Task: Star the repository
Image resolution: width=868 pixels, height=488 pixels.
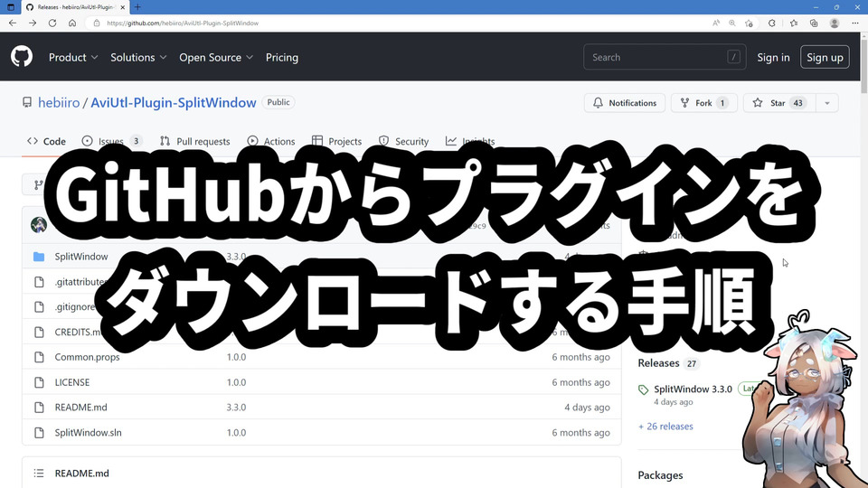Action: [779, 103]
